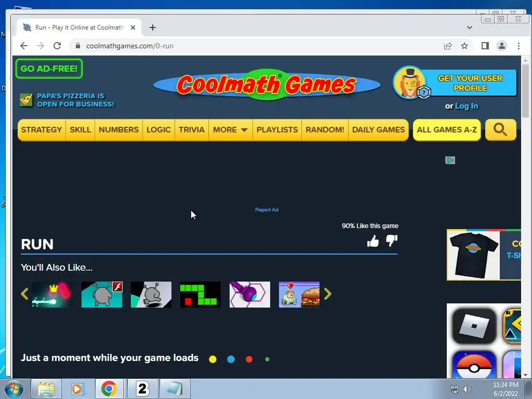Click the notepad taskbar icon
532x399 pixels.
[x=175, y=389]
